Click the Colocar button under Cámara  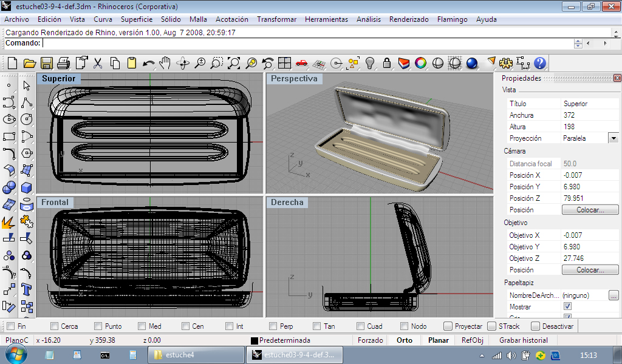click(590, 210)
